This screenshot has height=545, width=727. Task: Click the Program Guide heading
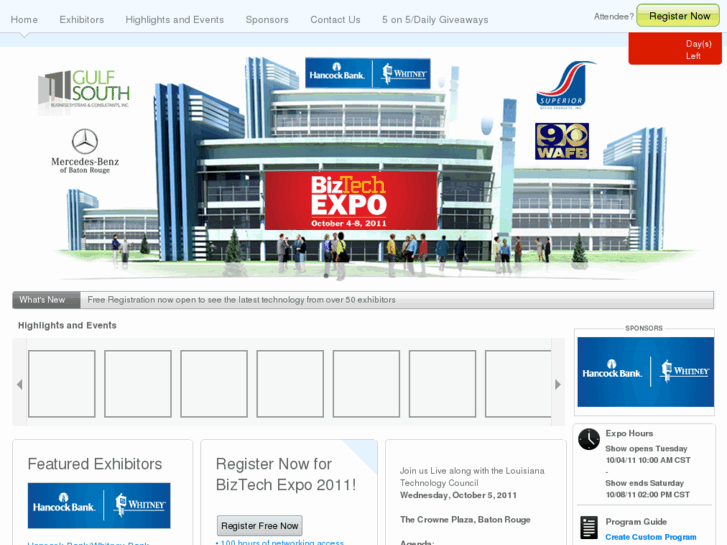[x=636, y=521]
